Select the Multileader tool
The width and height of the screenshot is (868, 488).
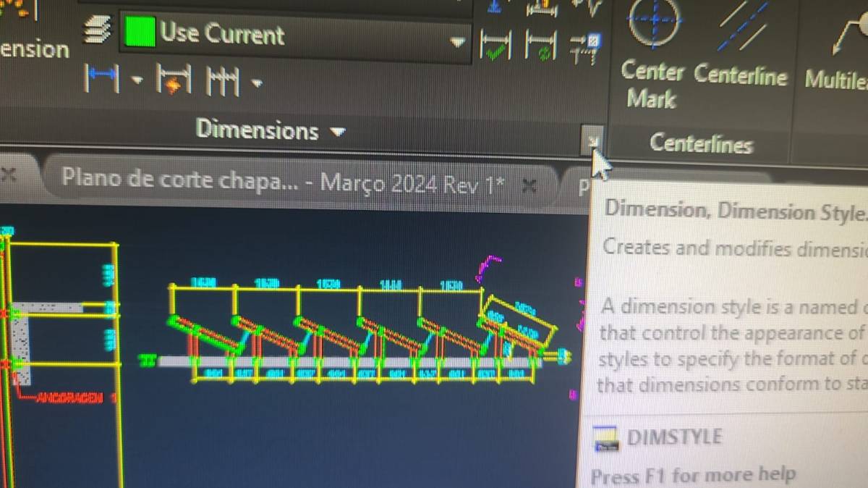pyautogui.click(x=838, y=45)
